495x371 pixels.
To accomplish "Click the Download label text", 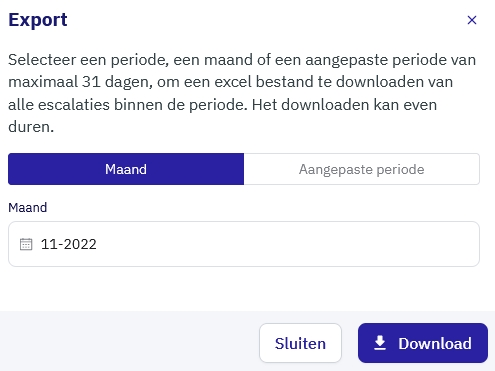I will [x=435, y=343].
